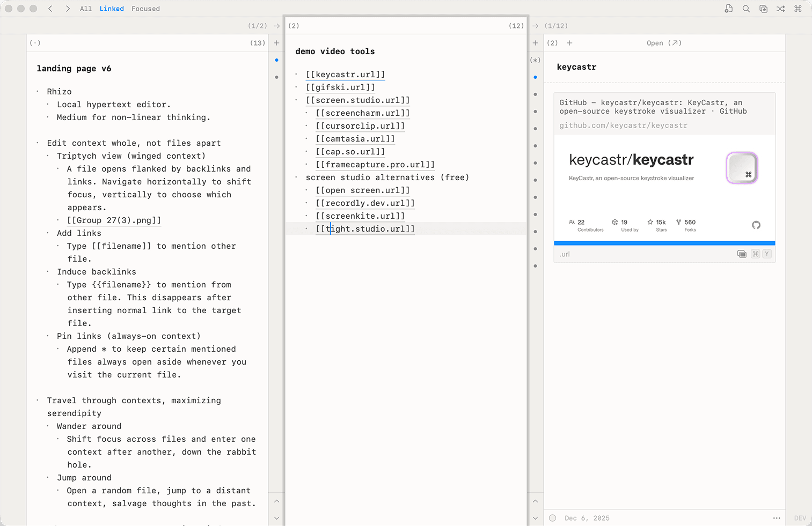
Task: Open the [[camtasia.url]] link
Action: click(355, 139)
